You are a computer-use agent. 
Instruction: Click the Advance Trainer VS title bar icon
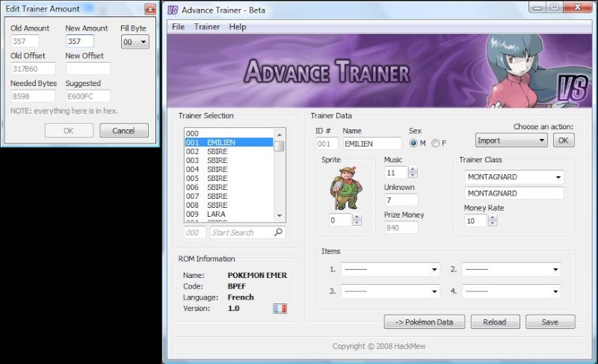[173, 10]
